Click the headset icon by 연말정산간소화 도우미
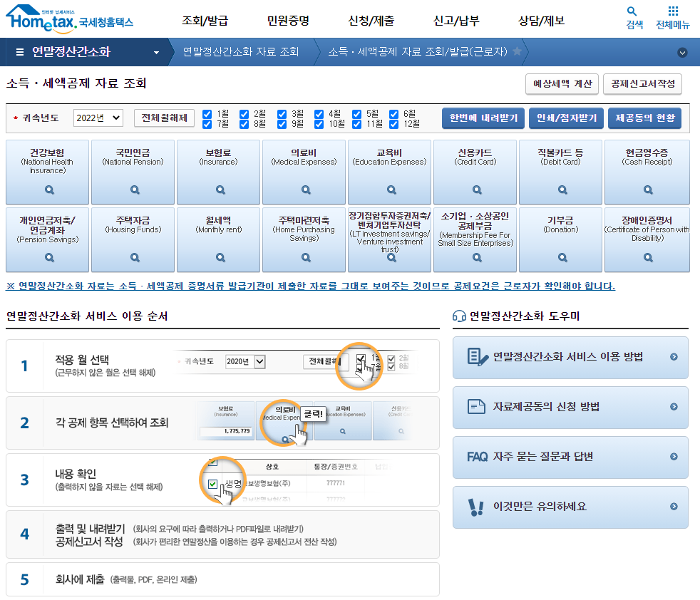700x600 pixels. 459,316
